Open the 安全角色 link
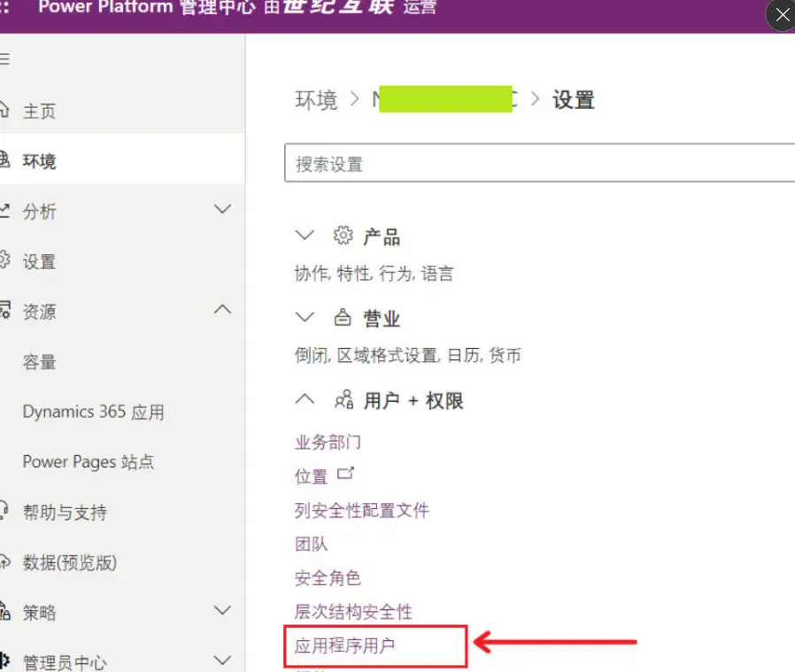 click(328, 578)
